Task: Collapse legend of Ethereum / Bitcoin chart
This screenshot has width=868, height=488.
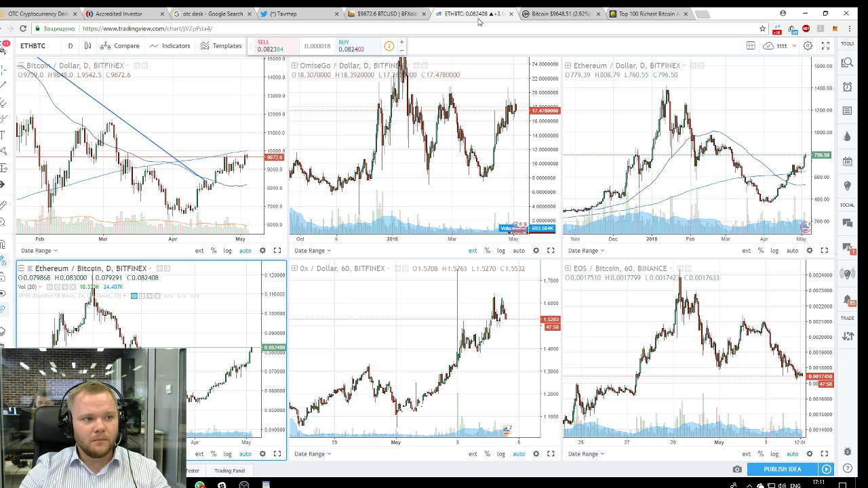Action: pyautogui.click(x=21, y=268)
